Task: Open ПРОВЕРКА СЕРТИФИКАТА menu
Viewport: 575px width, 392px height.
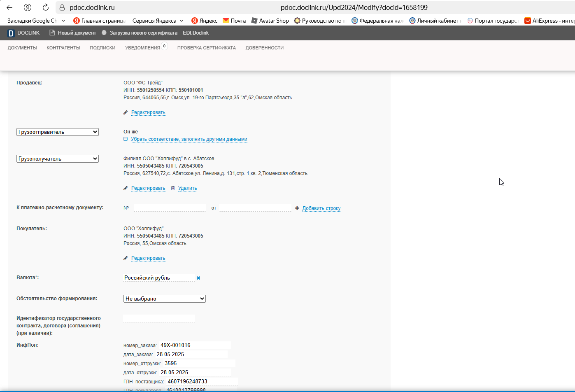Action: click(x=207, y=48)
